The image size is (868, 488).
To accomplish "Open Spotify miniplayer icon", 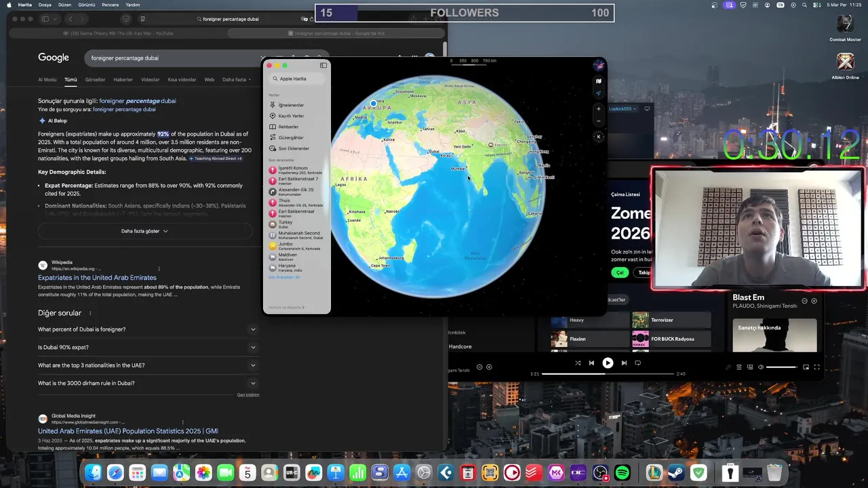I will (x=806, y=367).
